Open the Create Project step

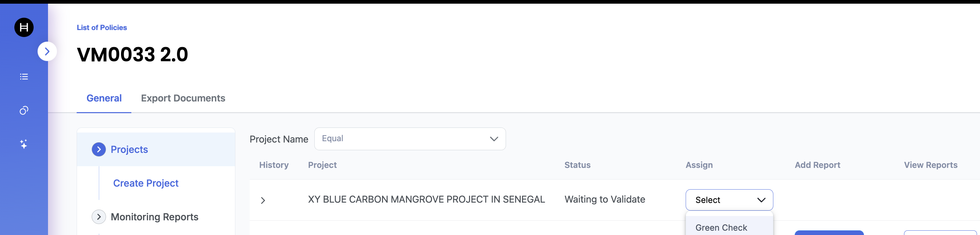click(x=146, y=183)
